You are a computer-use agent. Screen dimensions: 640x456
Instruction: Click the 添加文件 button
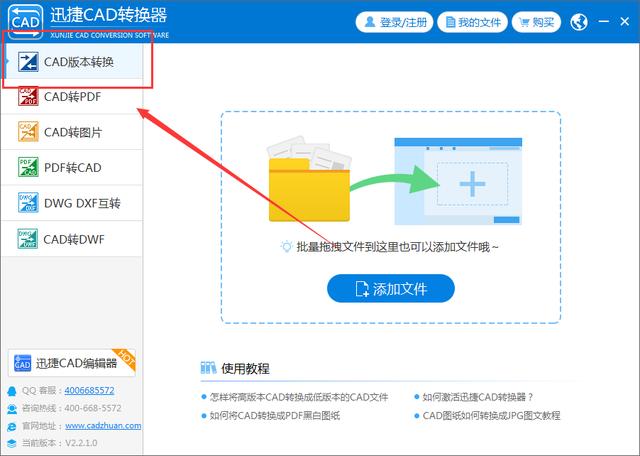click(391, 289)
